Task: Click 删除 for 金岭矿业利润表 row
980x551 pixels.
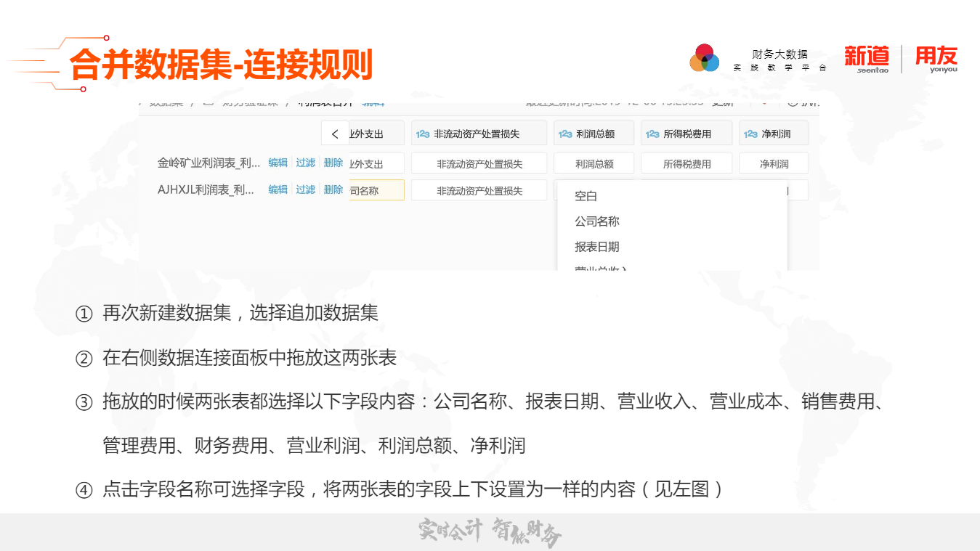Action: [333, 163]
